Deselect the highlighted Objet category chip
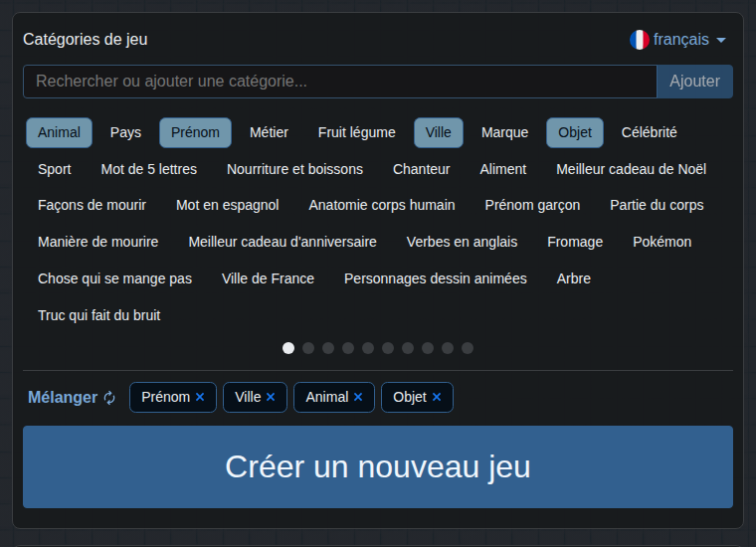This screenshot has height=547, width=756. (x=575, y=132)
